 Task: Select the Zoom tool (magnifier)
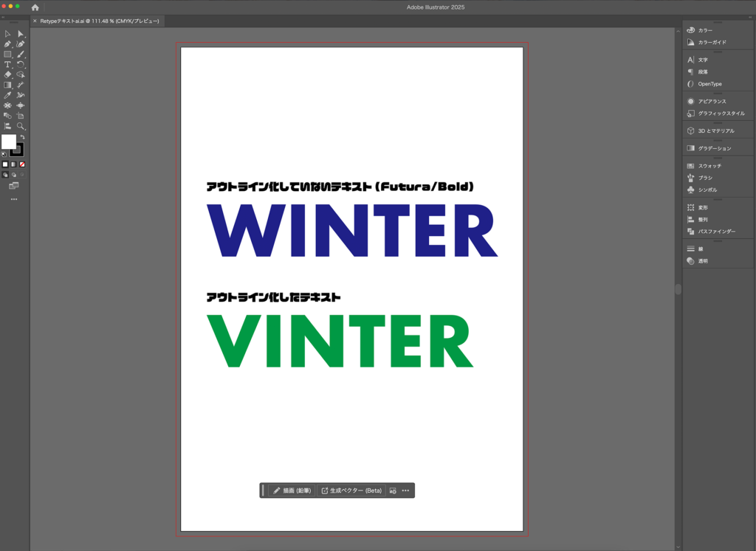click(x=20, y=126)
